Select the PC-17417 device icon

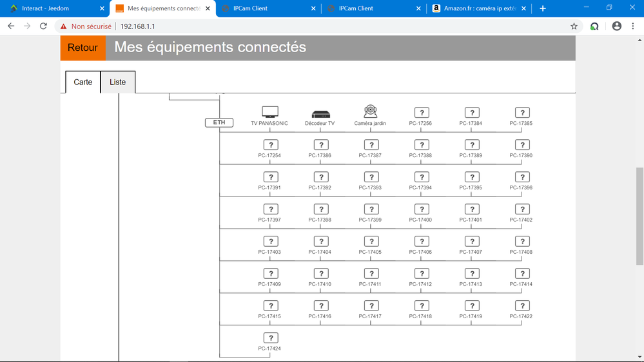pos(371,306)
